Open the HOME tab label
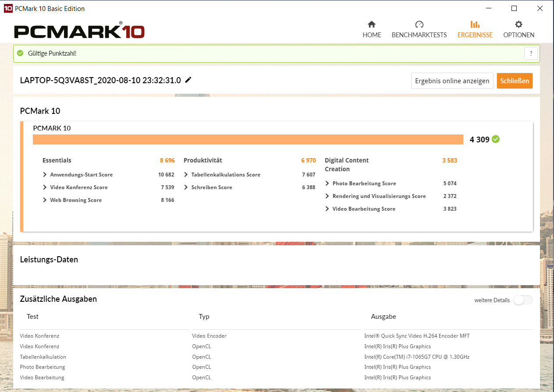554x392 pixels. [x=372, y=35]
